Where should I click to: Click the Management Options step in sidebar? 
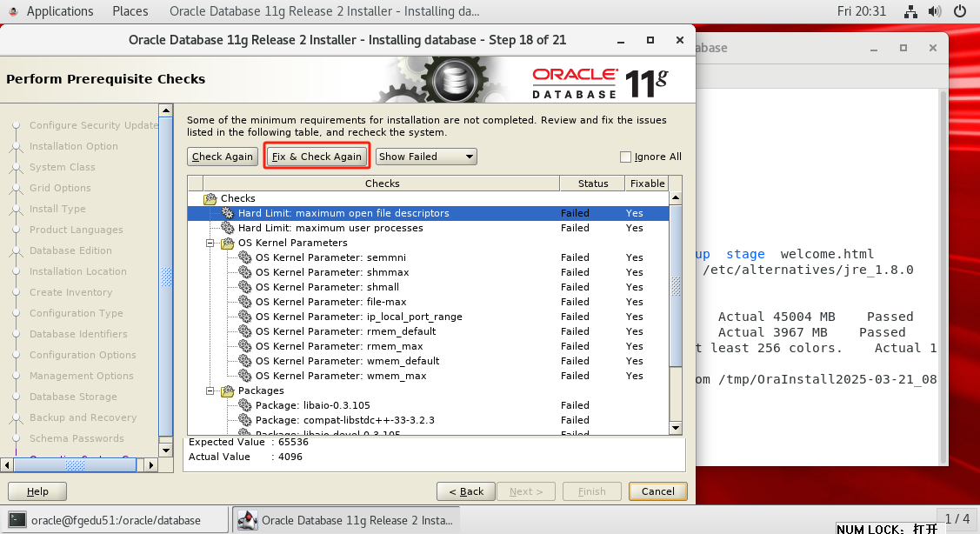click(81, 376)
